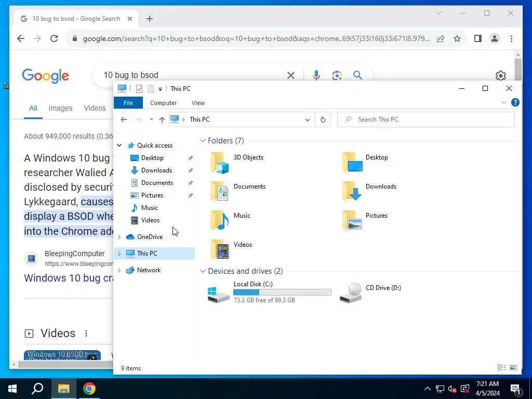Open Chrome profile avatar
Screen dimensions: 532x399
495,38
